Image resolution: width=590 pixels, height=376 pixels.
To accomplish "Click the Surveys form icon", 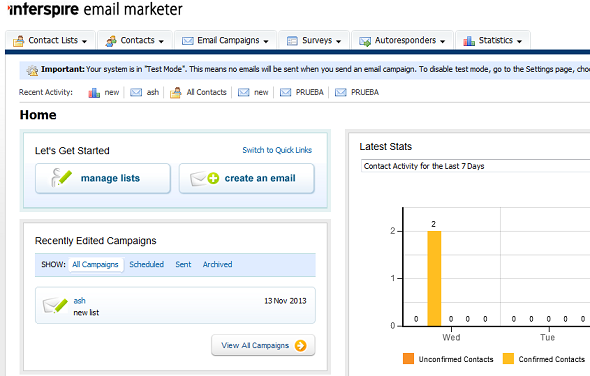I will pos(292,41).
